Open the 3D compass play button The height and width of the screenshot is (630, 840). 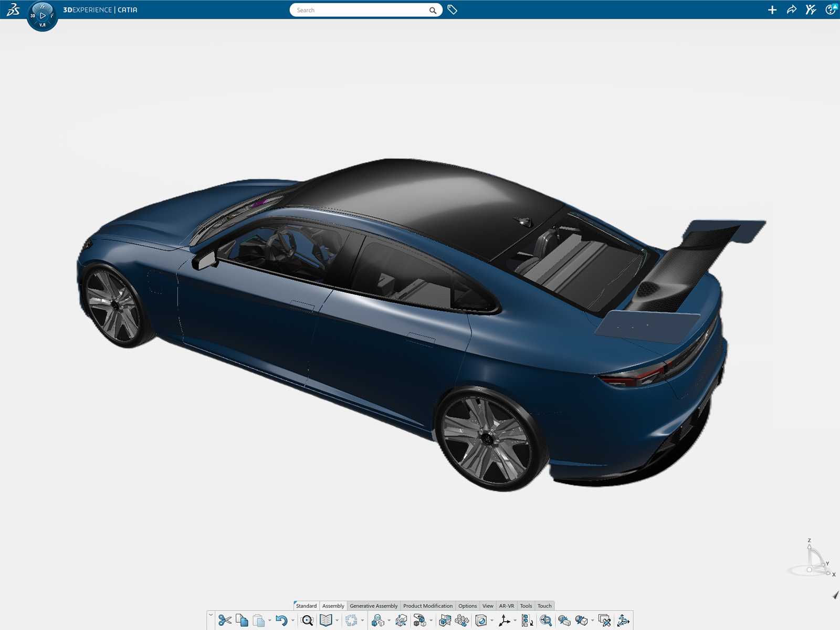tap(43, 16)
